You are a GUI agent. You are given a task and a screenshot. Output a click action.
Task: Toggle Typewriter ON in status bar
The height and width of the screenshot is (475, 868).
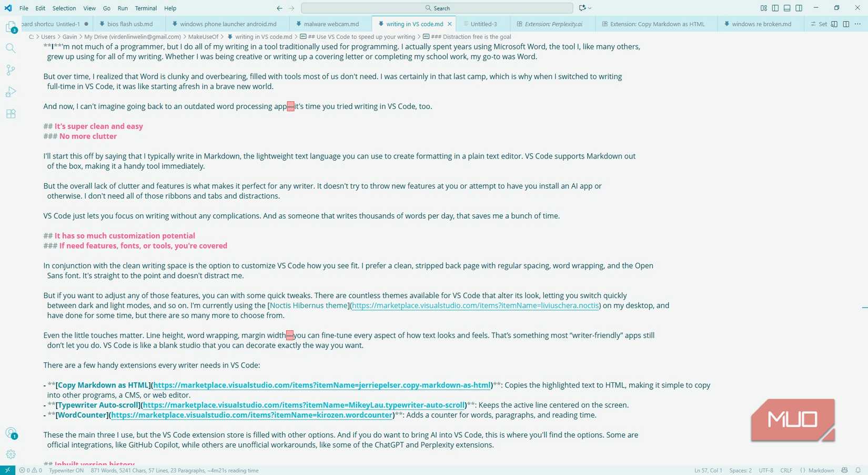click(66, 470)
